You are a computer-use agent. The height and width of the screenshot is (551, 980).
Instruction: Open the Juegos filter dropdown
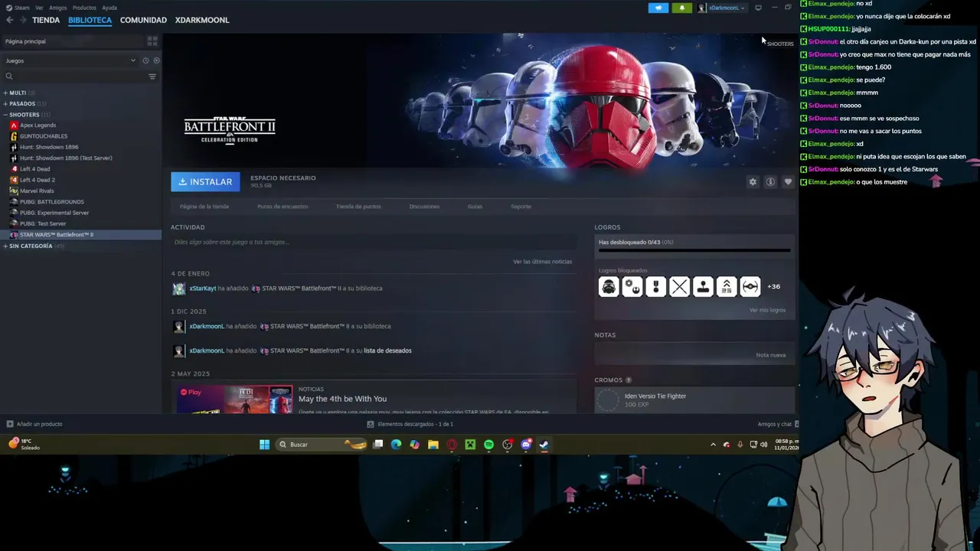pyautogui.click(x=70, y=60)
